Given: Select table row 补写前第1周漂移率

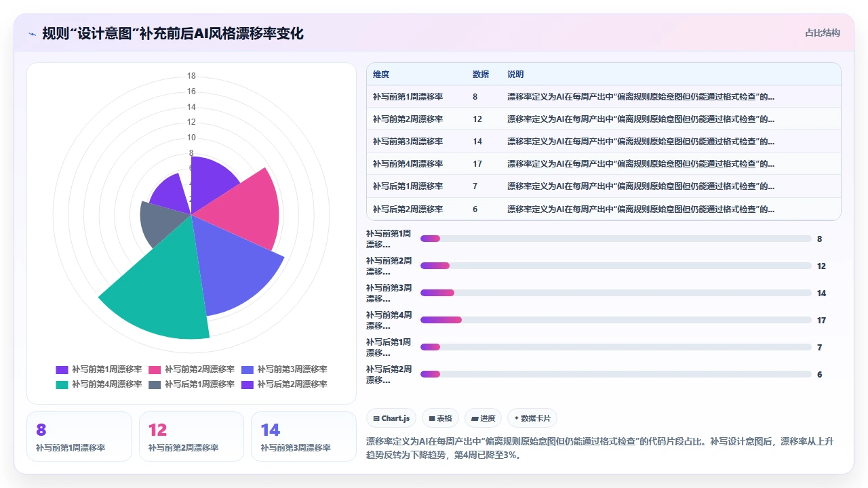Looking at the screenshot, I should pyautogui.click(x=604, y=97).
